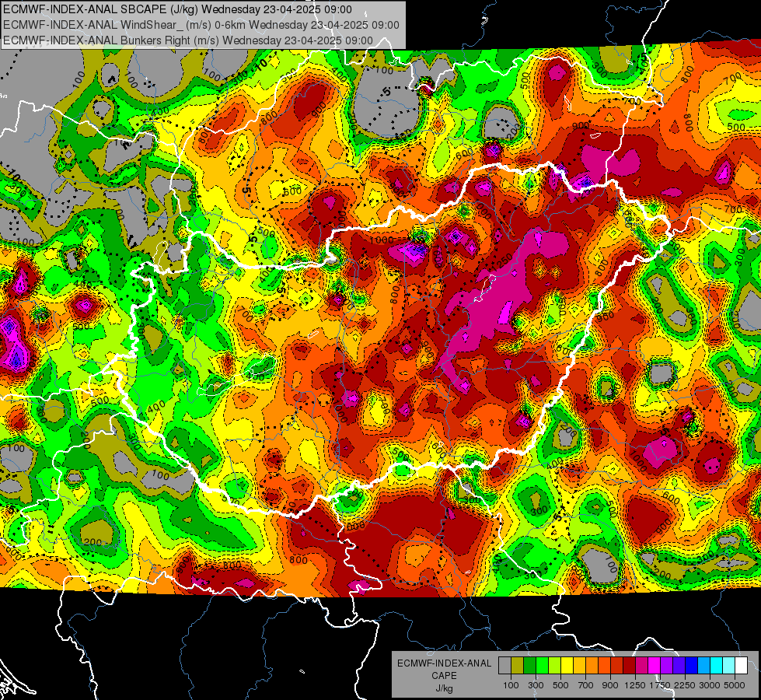Select the bright green legend swatch
Viewport: 761px width, 700px height.
pos(542,666)
